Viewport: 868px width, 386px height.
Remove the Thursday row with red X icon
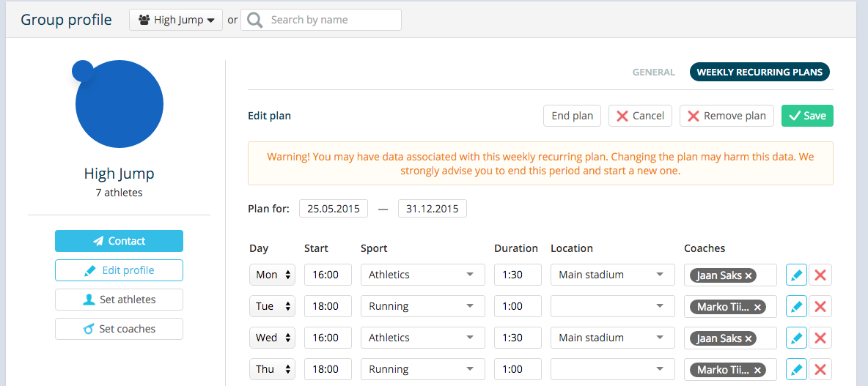tap(820, 369)
